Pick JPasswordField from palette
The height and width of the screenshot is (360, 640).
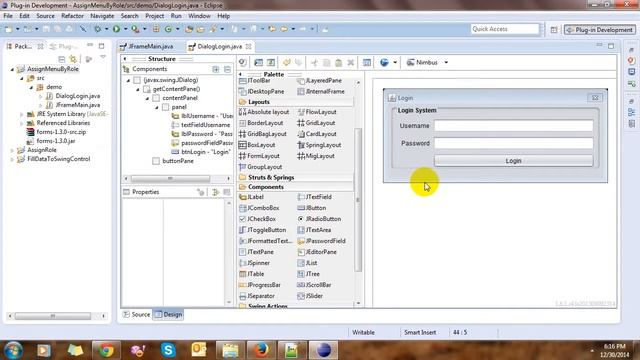(x=322, y=241)
